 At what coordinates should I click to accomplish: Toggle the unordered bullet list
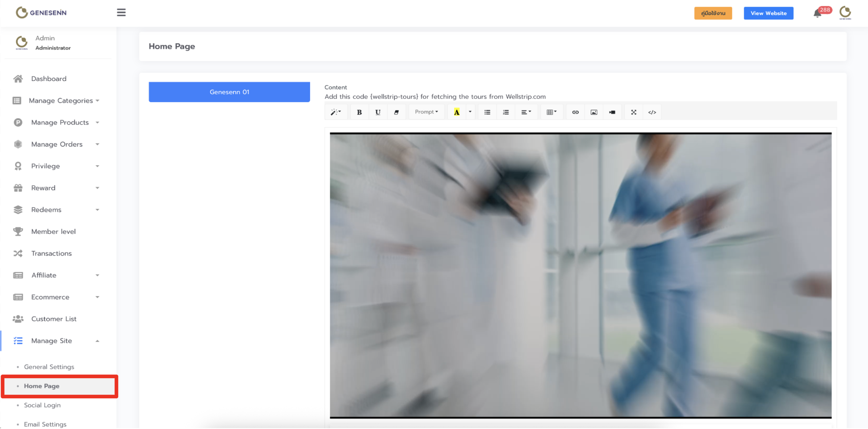click(487, 112)
